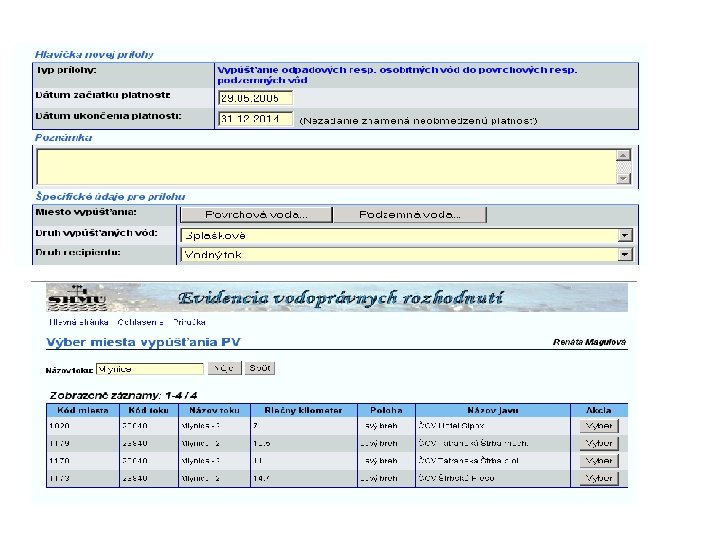The height and width of the screenshot is (540, 720).
Task: Click the SHMU logo
Action: pos(77,298)
